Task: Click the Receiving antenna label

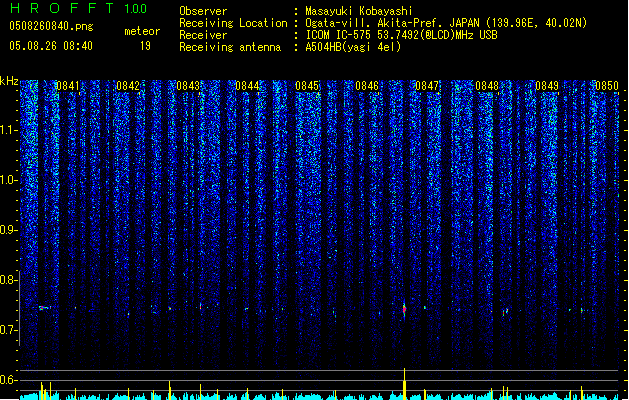Action: click(230, 47)
